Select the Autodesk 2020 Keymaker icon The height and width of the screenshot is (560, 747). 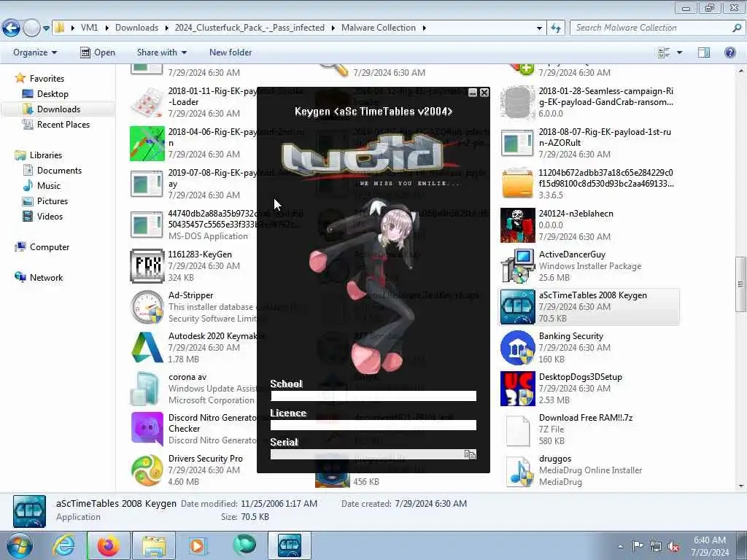[x=147, y=348]
